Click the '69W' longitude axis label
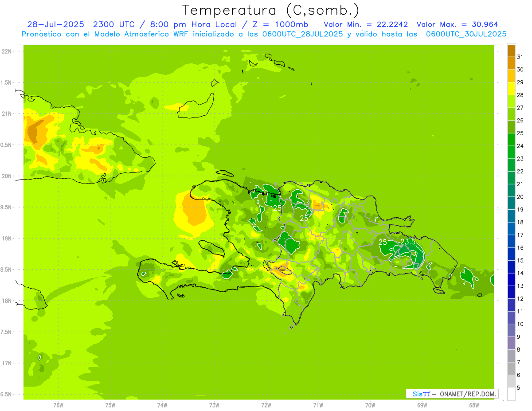This screenshot has height=411, width=532. coord(422,405)
